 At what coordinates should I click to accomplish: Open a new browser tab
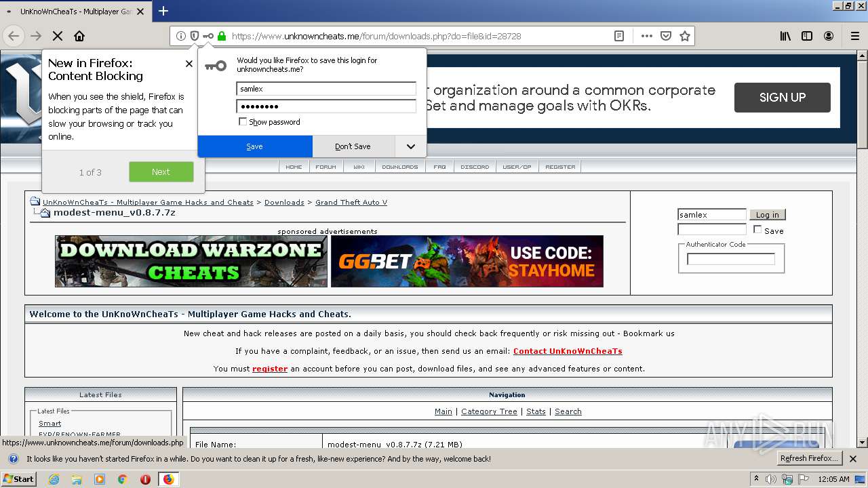[x=163, y=11]
